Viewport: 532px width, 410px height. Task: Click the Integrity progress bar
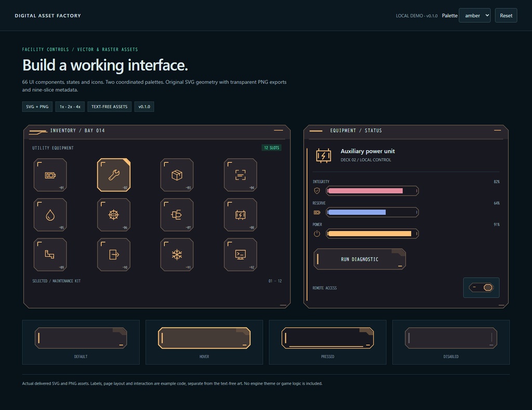click(x=372, y=191)
